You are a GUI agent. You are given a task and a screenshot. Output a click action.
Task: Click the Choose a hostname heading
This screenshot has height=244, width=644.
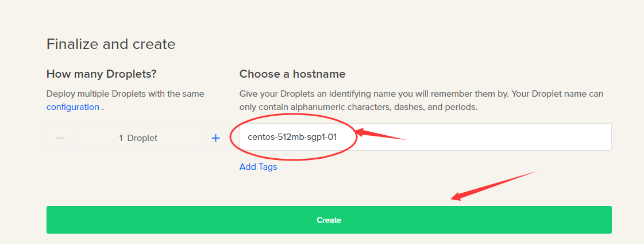tap(292, 74)
